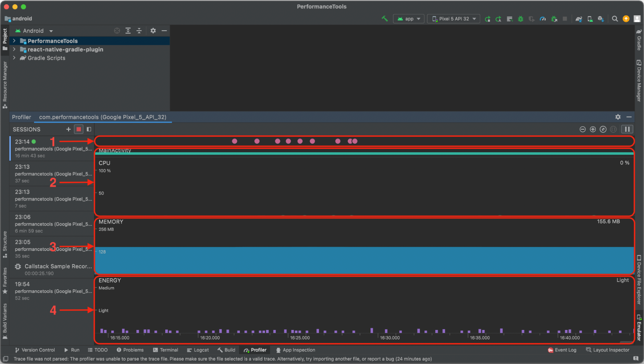Screen dimensions: 644x364
Task: Click the select opened file target icon
Action: [117, 31]
